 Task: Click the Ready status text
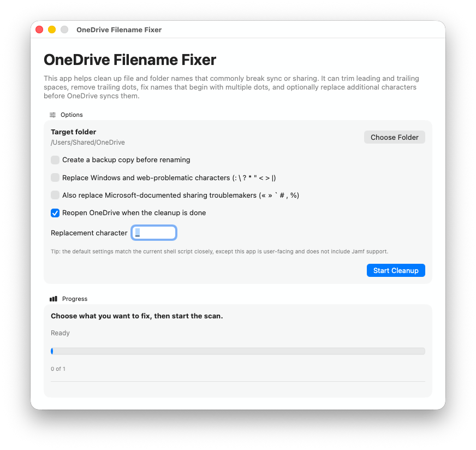pyautogui.click(x=61, y=333)
